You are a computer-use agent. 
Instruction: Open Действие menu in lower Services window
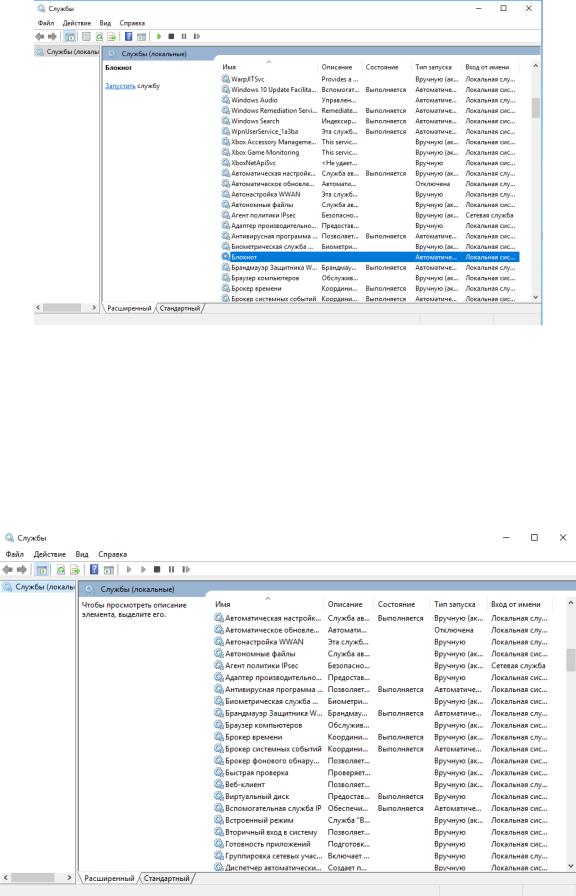(50, 554)
